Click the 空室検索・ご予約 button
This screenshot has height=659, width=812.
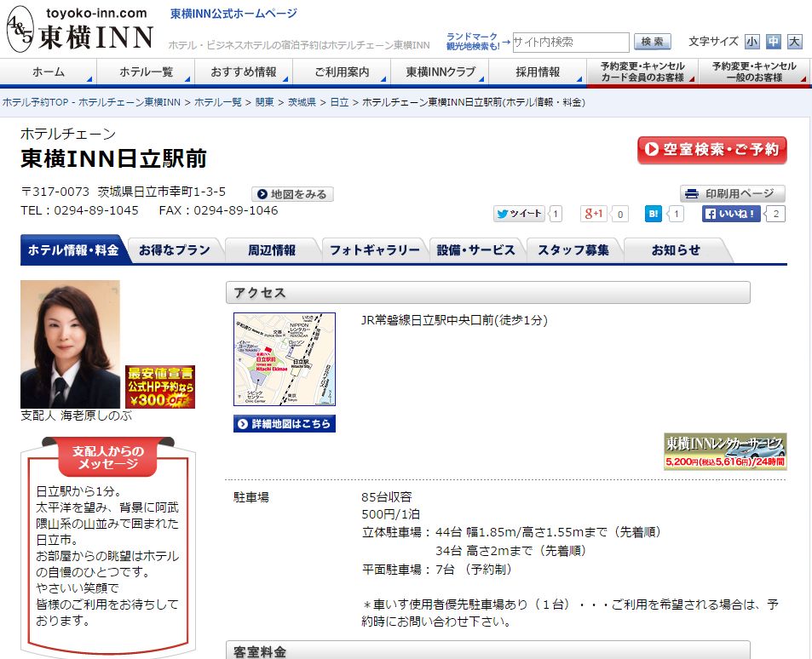point(712,150)
